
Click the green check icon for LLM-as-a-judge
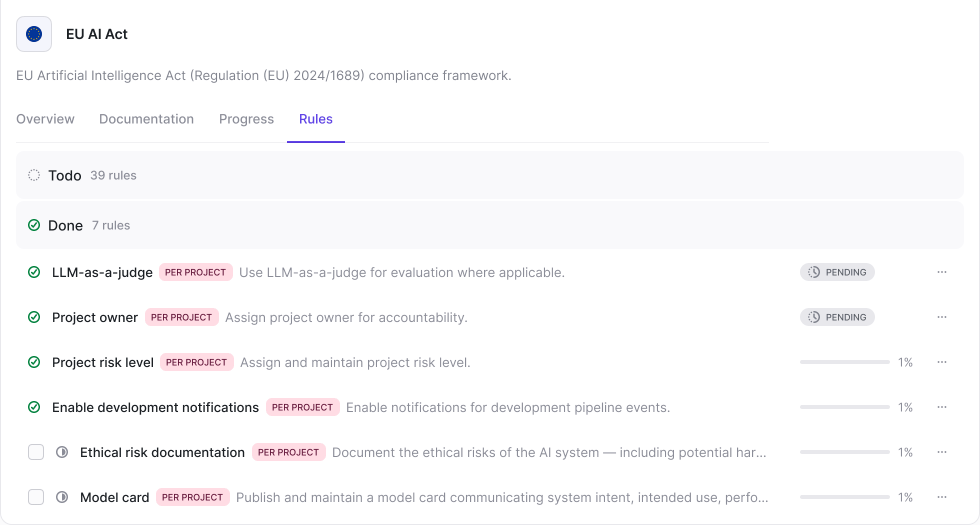tap(34, 272)
